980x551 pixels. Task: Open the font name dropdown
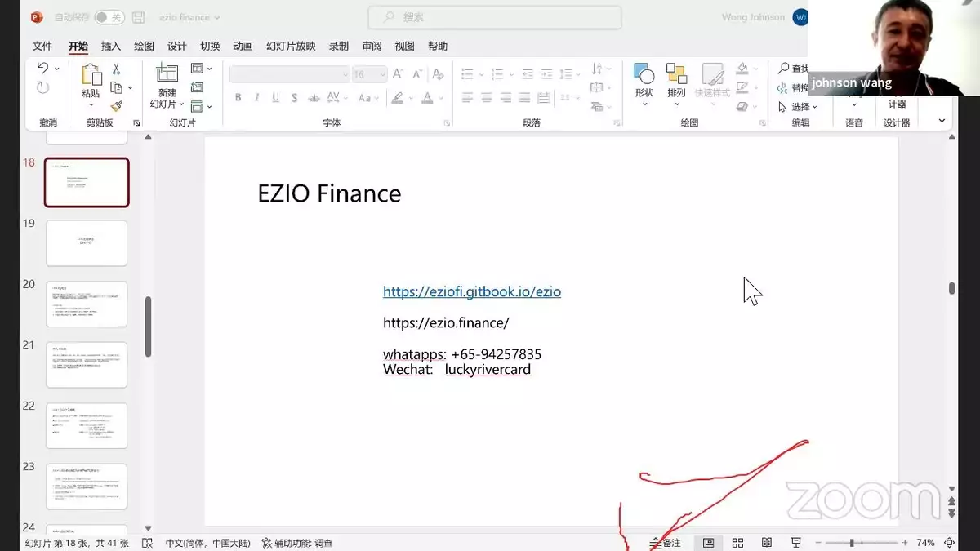345,74
